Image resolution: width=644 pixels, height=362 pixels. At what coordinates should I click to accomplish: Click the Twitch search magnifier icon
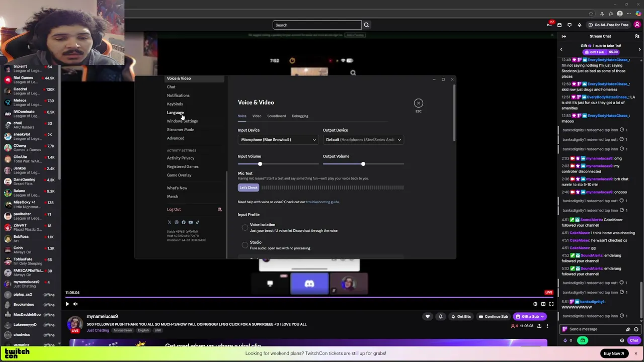pyautogui.click(x=366, y=25)
